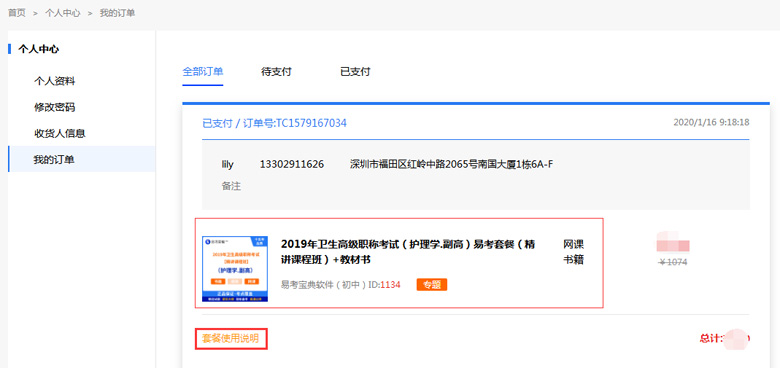Open 个人资料 in the sidebar
This screenshot has width=780, height=368.
(55, 81)
